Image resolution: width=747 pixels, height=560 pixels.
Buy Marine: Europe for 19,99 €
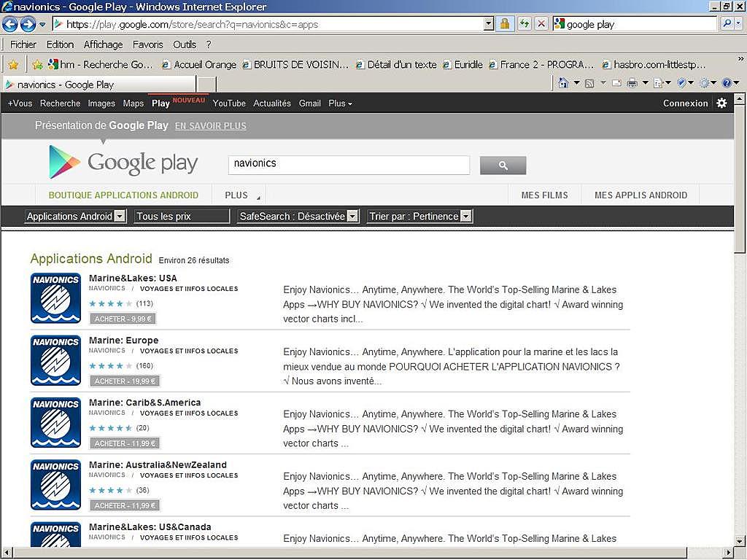[125, 381]
